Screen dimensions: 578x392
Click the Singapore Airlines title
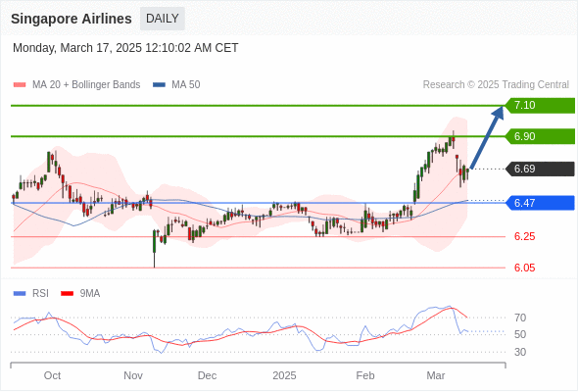tap(72, 19)
